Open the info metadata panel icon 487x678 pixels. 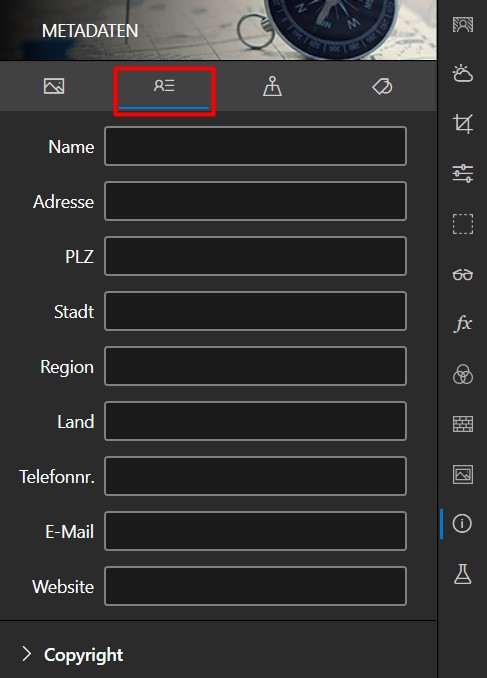pyautogui.click(x=462, y=524)
